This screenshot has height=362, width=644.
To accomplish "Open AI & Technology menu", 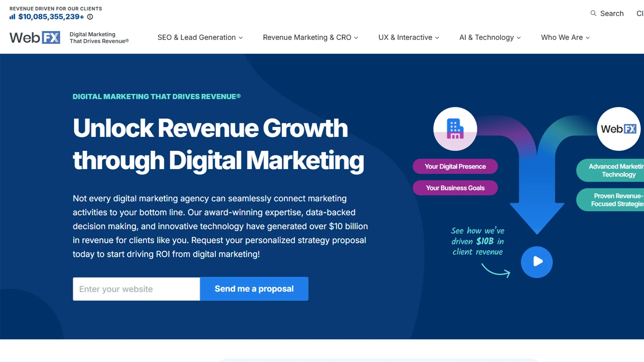I will tap(490, 38).
